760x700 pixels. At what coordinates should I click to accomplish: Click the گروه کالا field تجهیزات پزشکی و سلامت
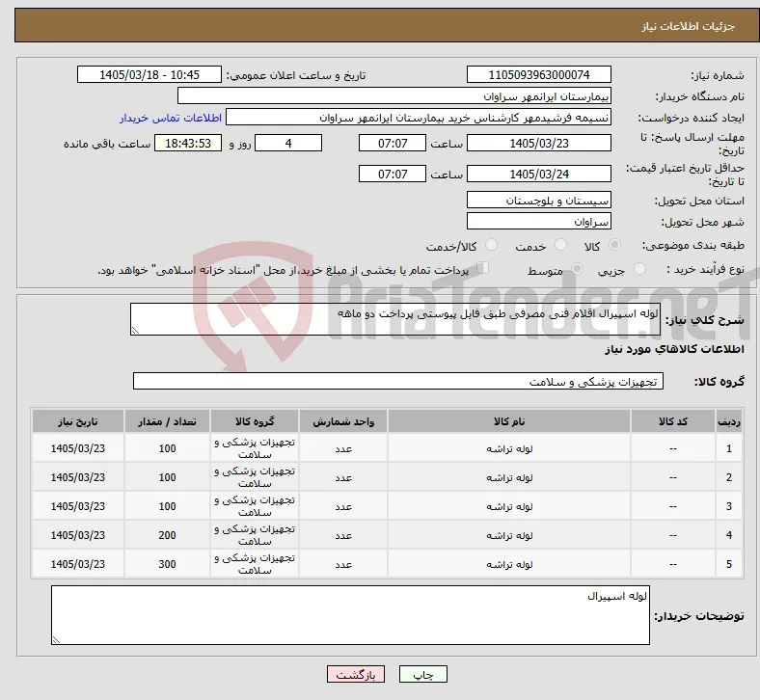[x=398, y=381]
